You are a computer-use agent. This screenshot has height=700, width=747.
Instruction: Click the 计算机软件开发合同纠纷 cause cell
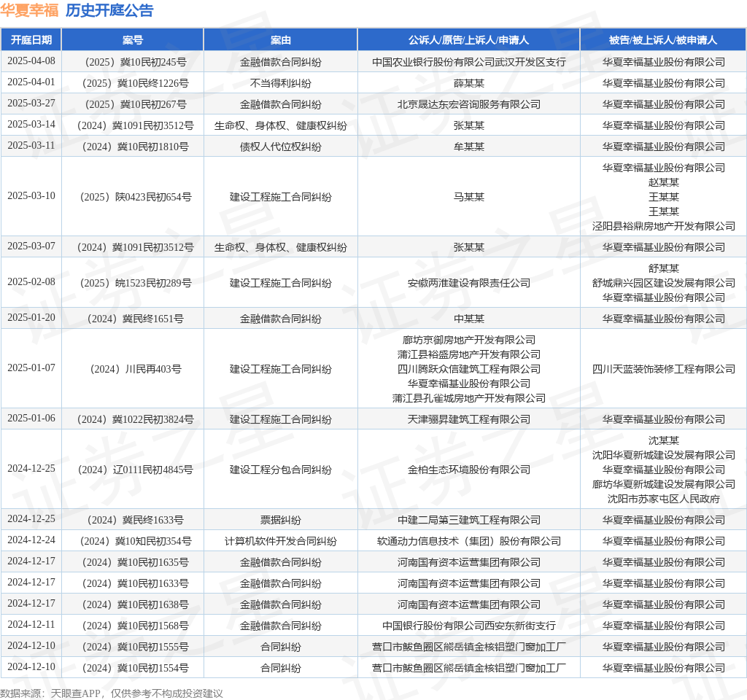281,541
